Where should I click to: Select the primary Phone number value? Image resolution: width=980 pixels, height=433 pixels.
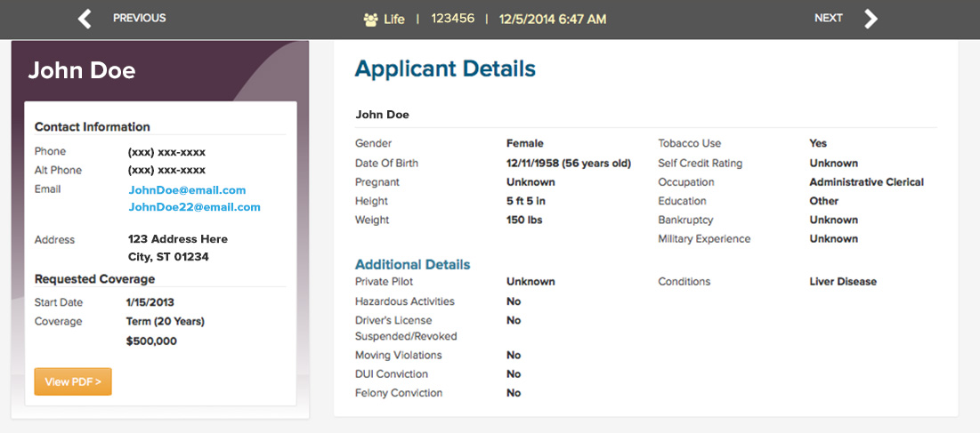[x=166, y=152]
